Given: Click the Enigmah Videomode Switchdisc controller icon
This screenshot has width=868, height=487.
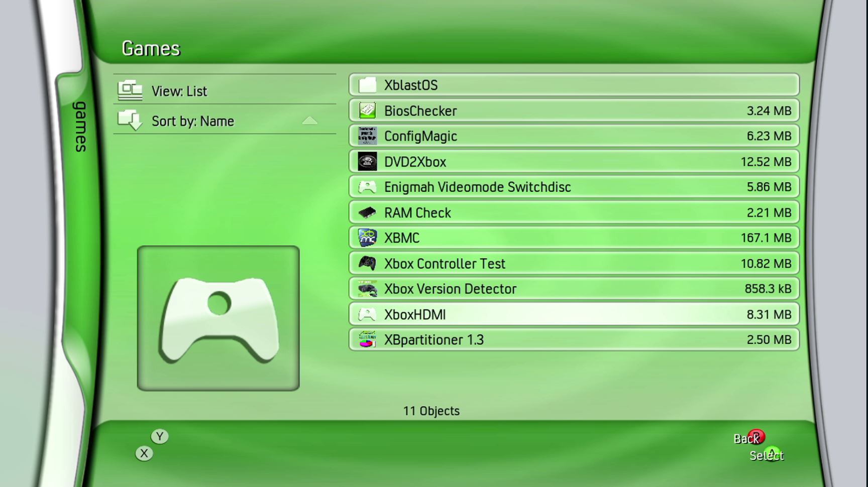Looking at the screenshot, I should tap(367, 187).
